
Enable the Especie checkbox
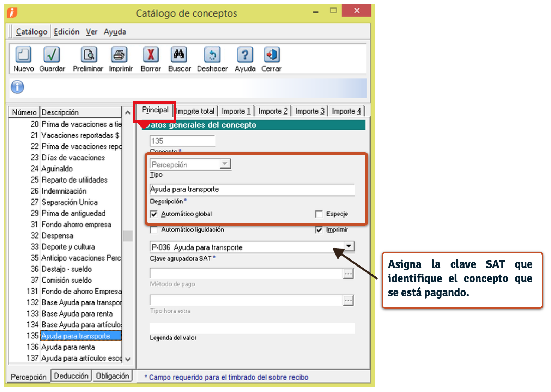pyautogui.click(x=319, y=214)
